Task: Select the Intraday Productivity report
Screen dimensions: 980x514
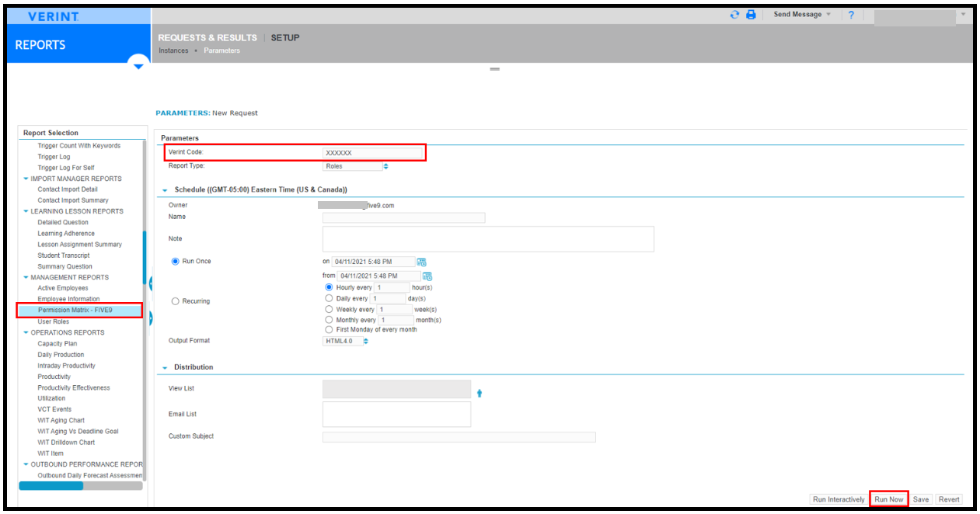Action: point(66,366)
